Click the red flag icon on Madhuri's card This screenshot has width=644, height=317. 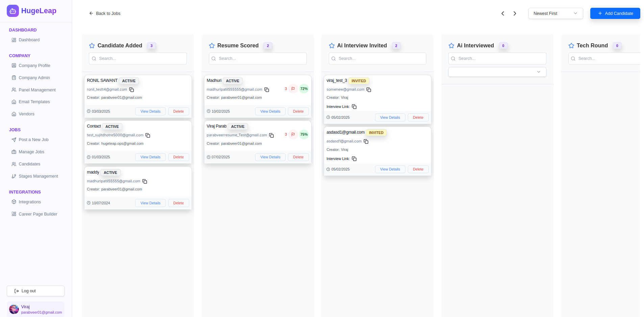tap(293, 89)
